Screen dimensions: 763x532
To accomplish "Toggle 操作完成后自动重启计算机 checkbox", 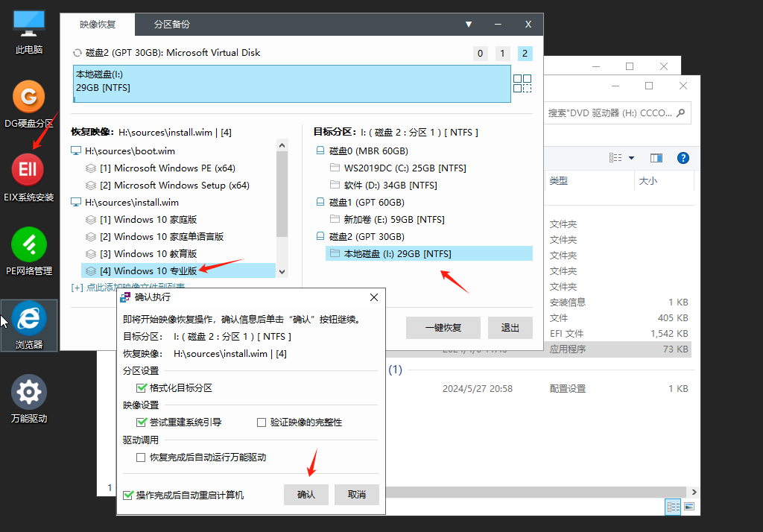I will coord(128,495).
